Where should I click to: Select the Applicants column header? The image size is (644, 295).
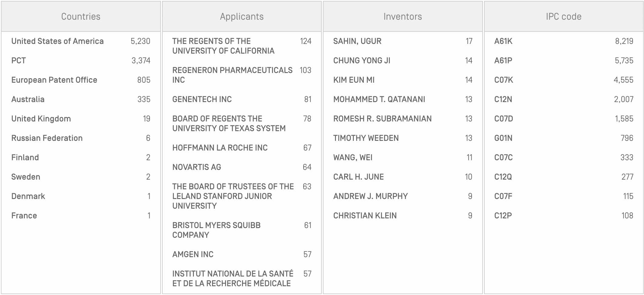tap(242, 17)
